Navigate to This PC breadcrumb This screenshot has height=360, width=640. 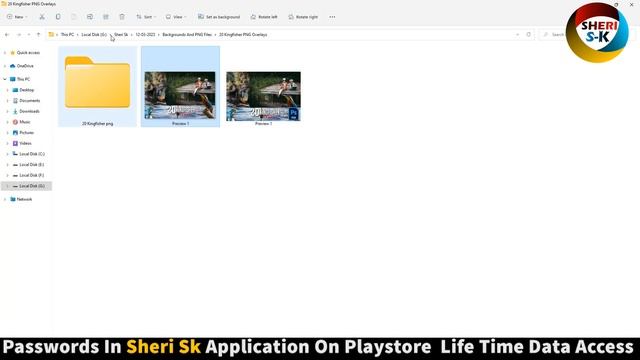67,35
